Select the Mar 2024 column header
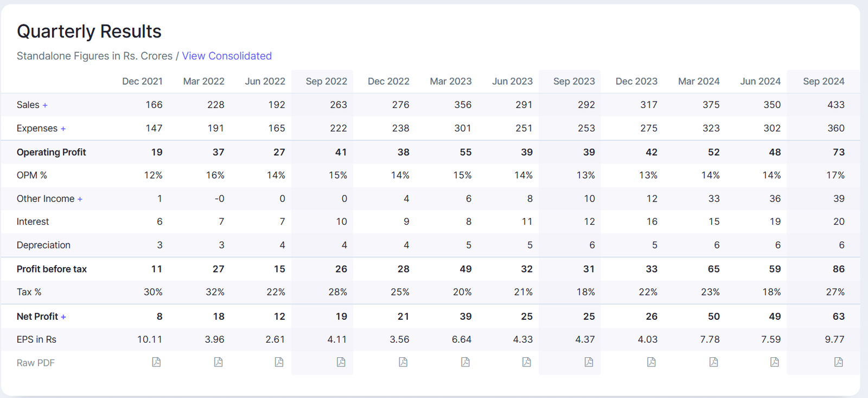The height and width of the screenshot is (398, 868). [x=699, y=81]
